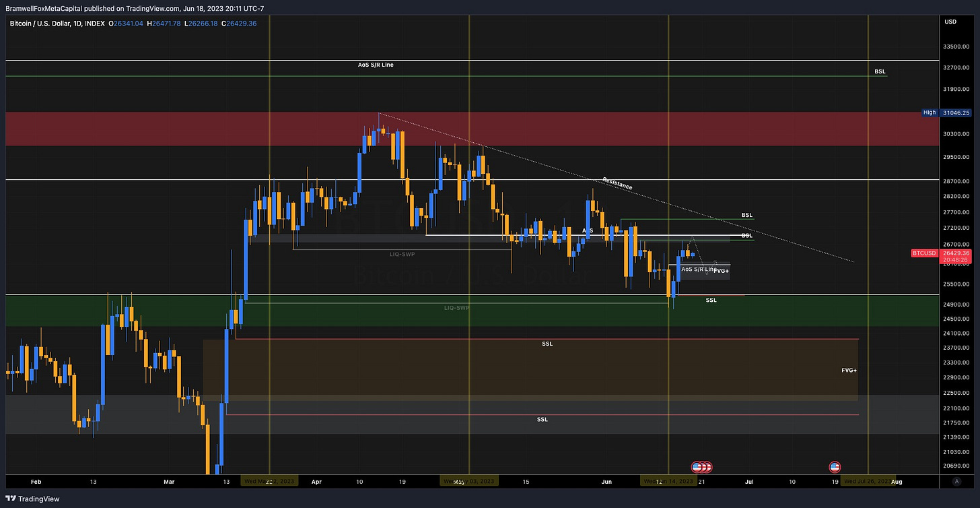Click the leftmost flag in the three-flag event cluster
This screenshot has width=980, height=508.
click(x=697, y=466)
